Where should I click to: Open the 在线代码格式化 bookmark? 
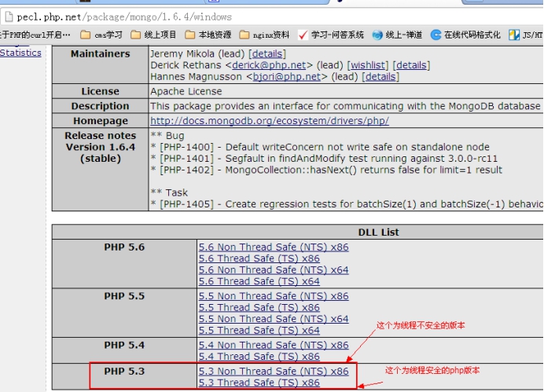click(465, 35)
